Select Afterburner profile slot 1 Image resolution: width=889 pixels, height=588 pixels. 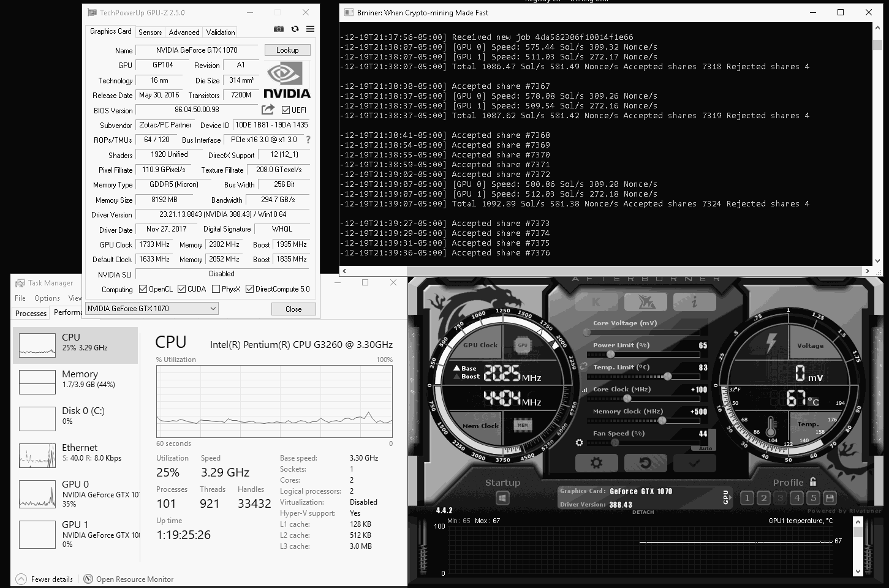point(747,498)
